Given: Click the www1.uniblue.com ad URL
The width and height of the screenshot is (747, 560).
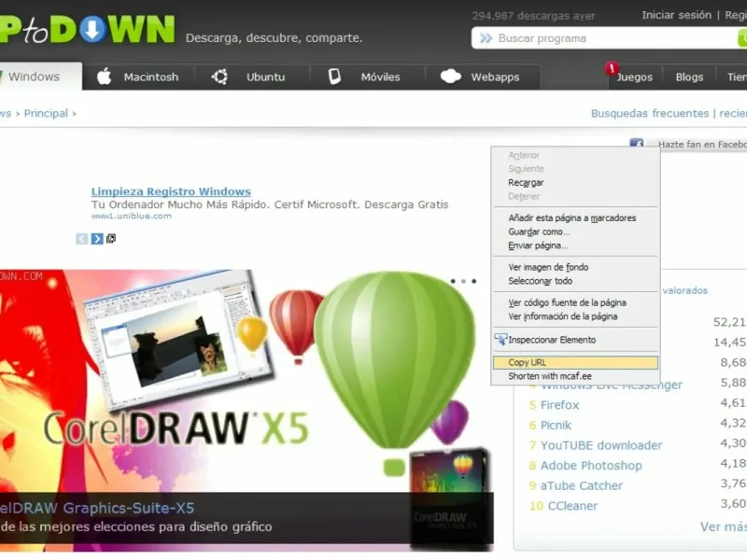Looking at the screenshot, I should (132, 216).
